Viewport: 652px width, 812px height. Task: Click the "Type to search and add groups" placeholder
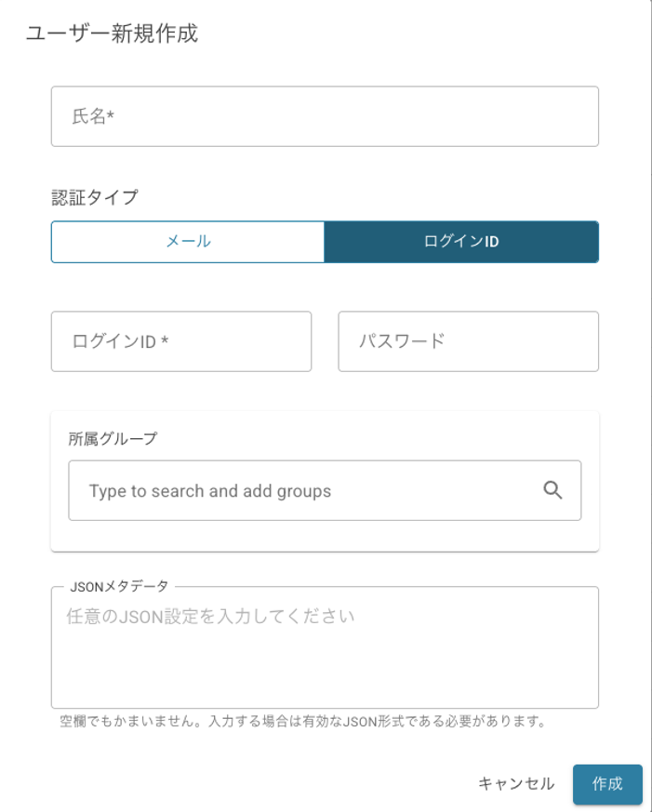[210, 491]
